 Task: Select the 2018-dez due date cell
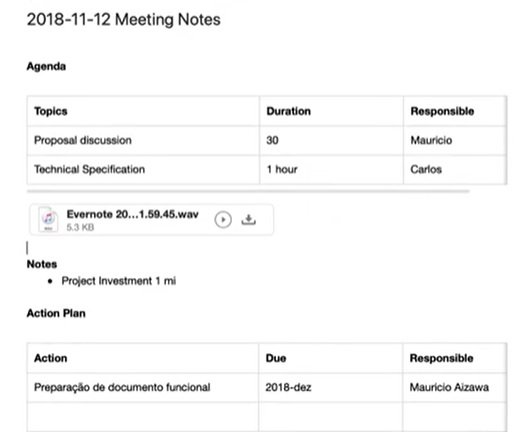coord(331,387)
